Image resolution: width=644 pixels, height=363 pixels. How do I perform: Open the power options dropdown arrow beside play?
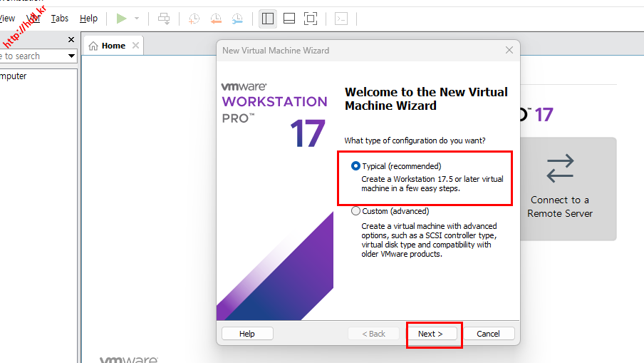pos(137,19)
